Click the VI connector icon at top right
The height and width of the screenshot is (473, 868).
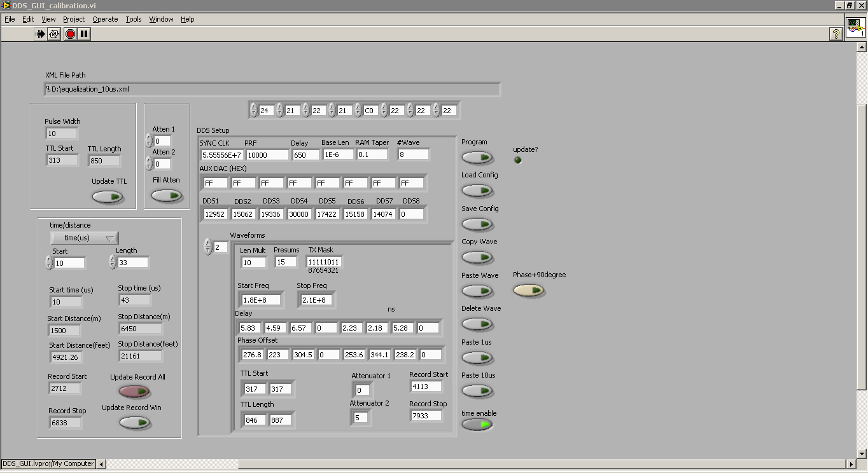pos(855,28)
